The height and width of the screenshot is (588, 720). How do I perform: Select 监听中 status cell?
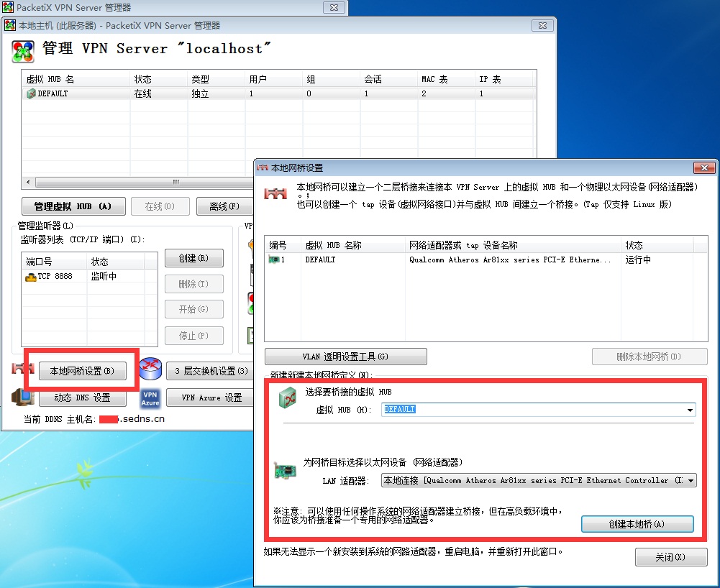(x=104, y=276)
